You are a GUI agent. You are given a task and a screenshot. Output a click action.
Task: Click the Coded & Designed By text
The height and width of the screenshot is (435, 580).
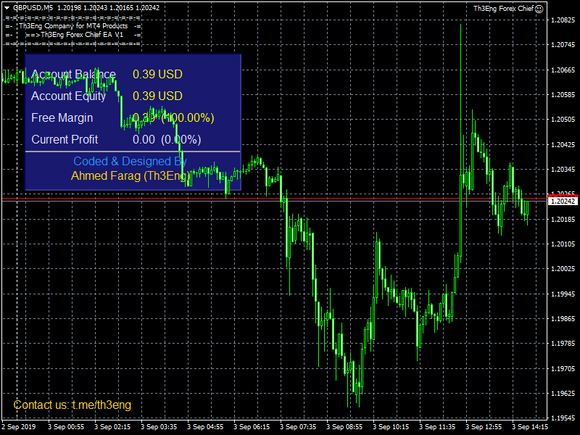(130, 161)
